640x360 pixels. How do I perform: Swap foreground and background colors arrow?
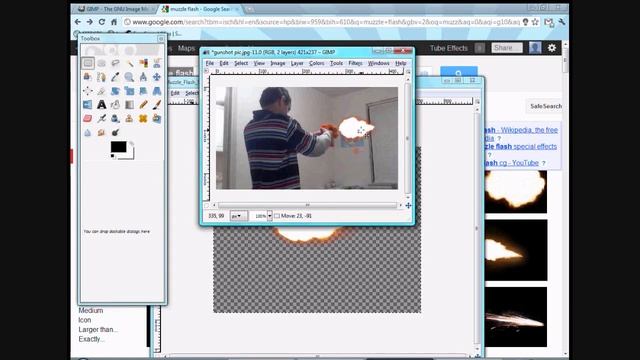[131, 144]
